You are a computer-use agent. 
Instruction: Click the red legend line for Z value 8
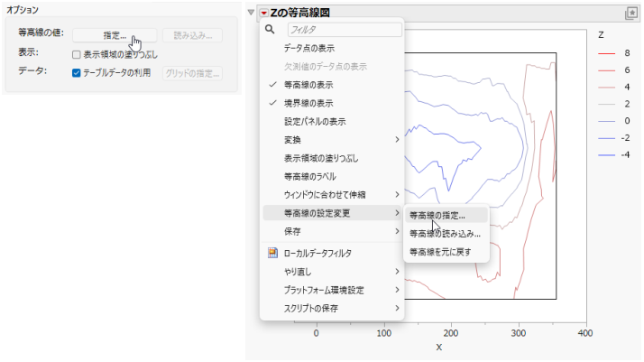tap(607, 53)
